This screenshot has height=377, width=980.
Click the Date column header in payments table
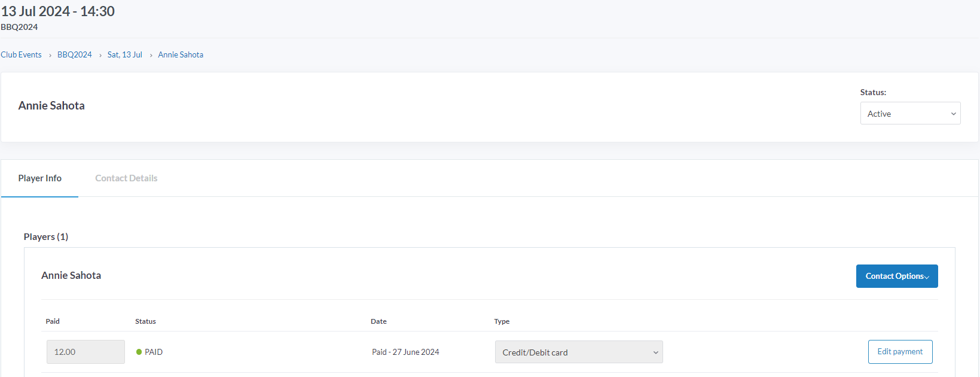pyautogui.click(x=378, y=321)
